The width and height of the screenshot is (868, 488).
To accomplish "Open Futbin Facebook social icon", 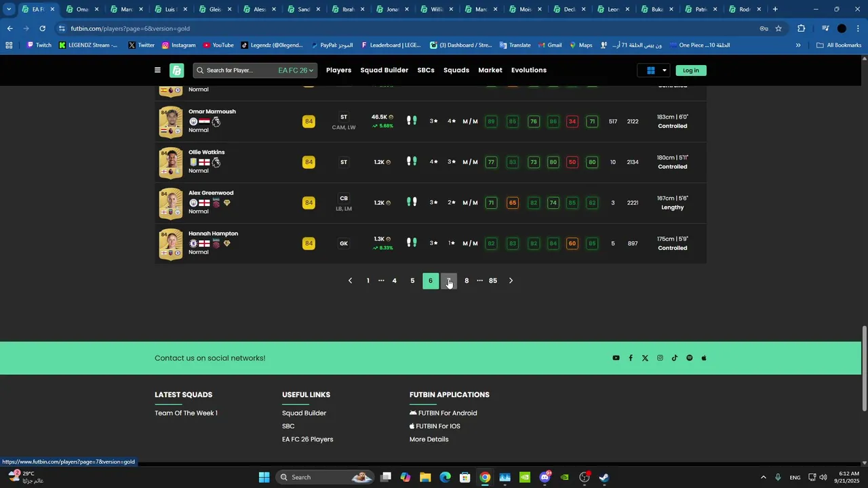I will point(631,358).
